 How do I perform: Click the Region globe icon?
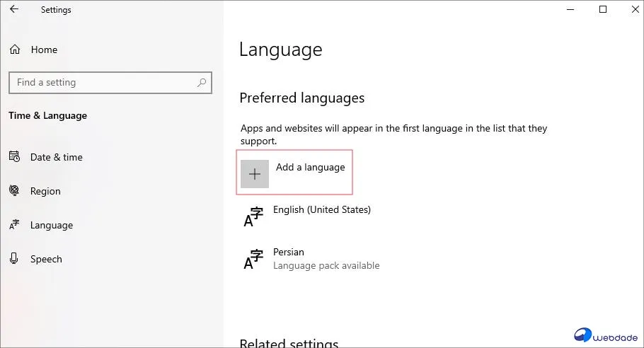[14, 191]
